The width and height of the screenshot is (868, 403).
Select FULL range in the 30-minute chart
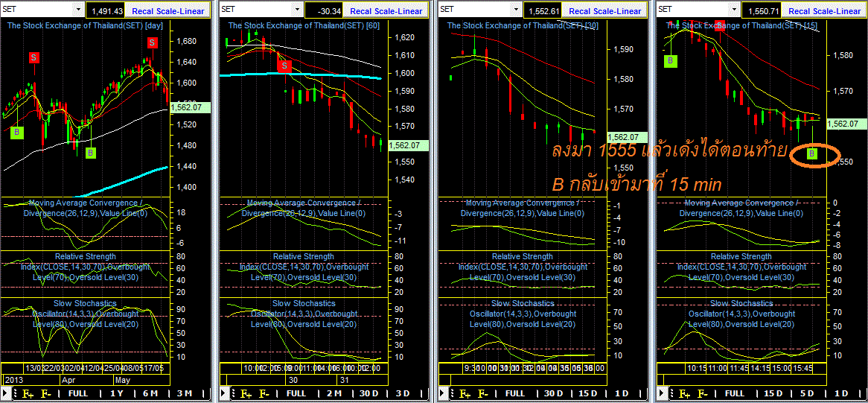coord(515,393)
